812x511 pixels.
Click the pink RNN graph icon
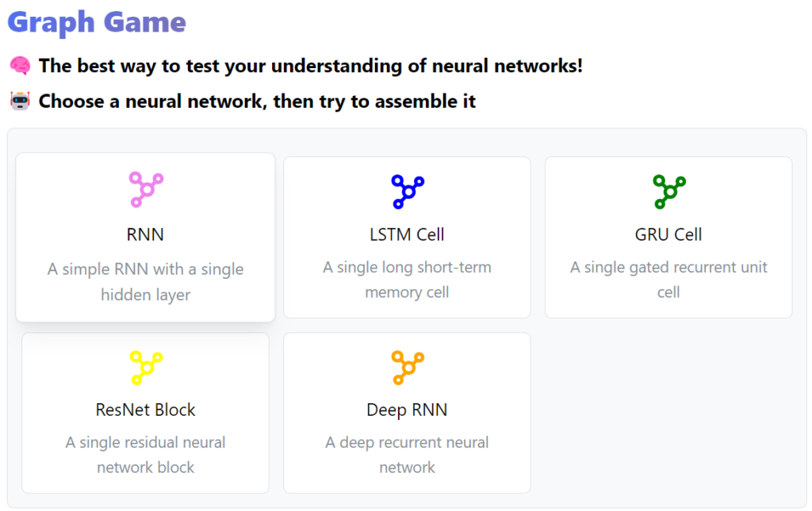146,190
